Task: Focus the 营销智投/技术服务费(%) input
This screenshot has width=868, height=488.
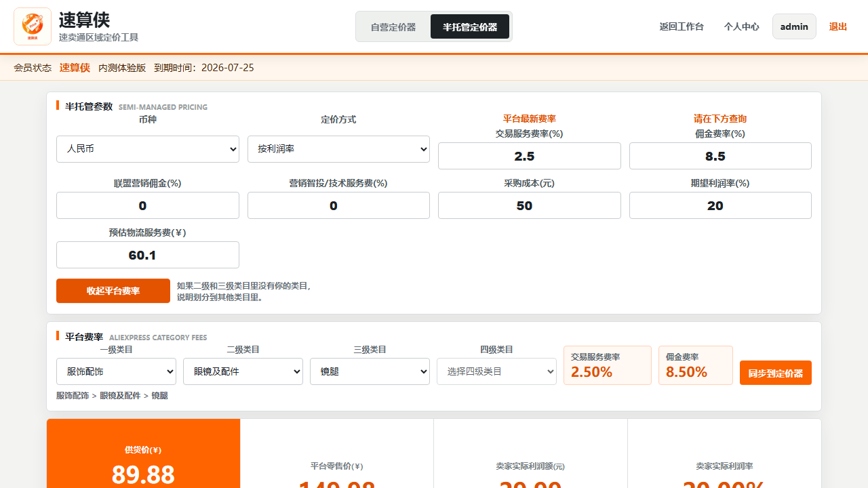Action: 338,205
